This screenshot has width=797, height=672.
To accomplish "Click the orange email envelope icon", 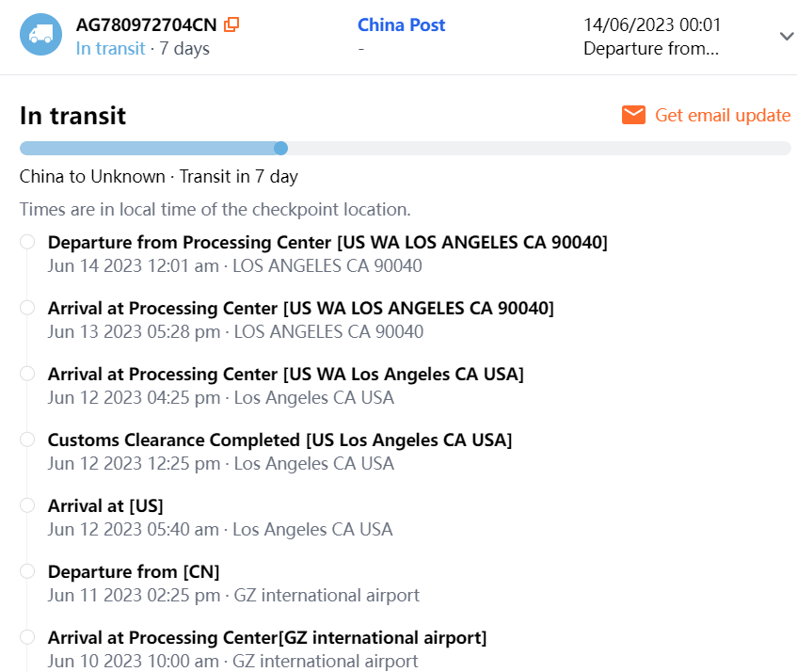I will [x=633, y=115].
